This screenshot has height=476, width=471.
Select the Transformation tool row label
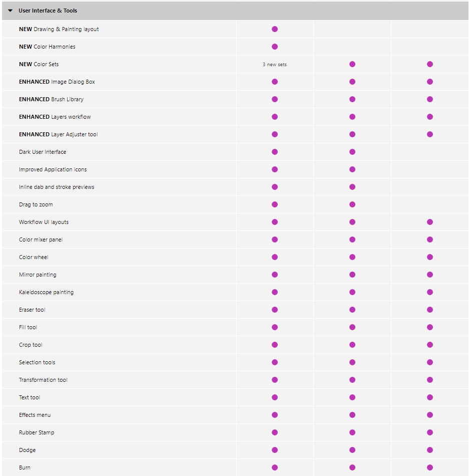pyautogui.click(x=43, y=380)
